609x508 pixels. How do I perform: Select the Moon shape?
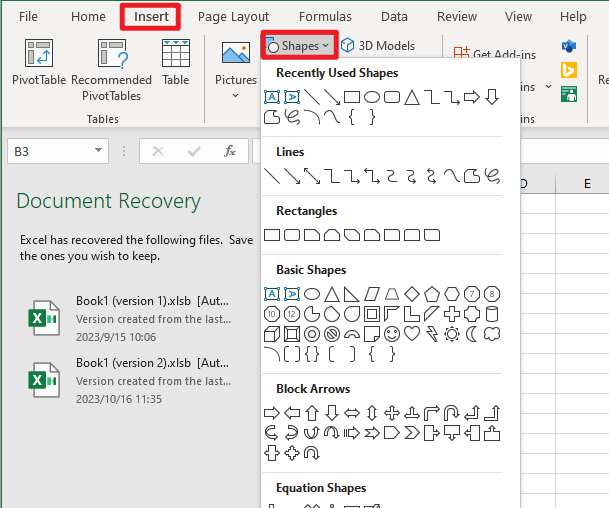(x=472, y=334)
